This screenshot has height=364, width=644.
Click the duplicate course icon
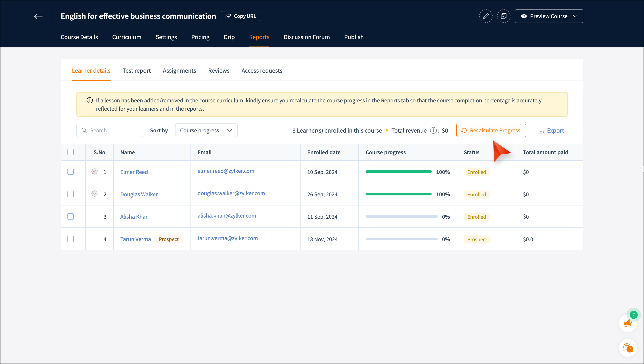point(504,16)
